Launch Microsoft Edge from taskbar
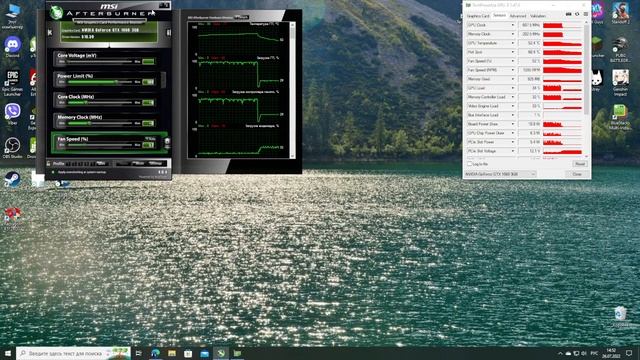 155,353
